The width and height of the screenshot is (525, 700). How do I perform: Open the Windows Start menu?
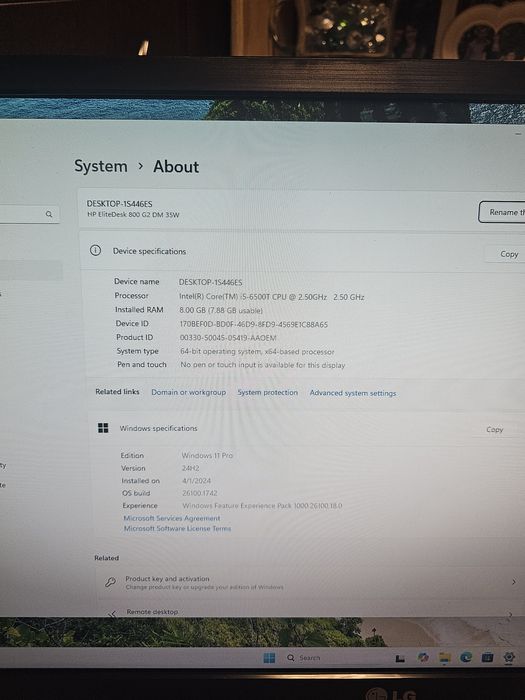269,658
